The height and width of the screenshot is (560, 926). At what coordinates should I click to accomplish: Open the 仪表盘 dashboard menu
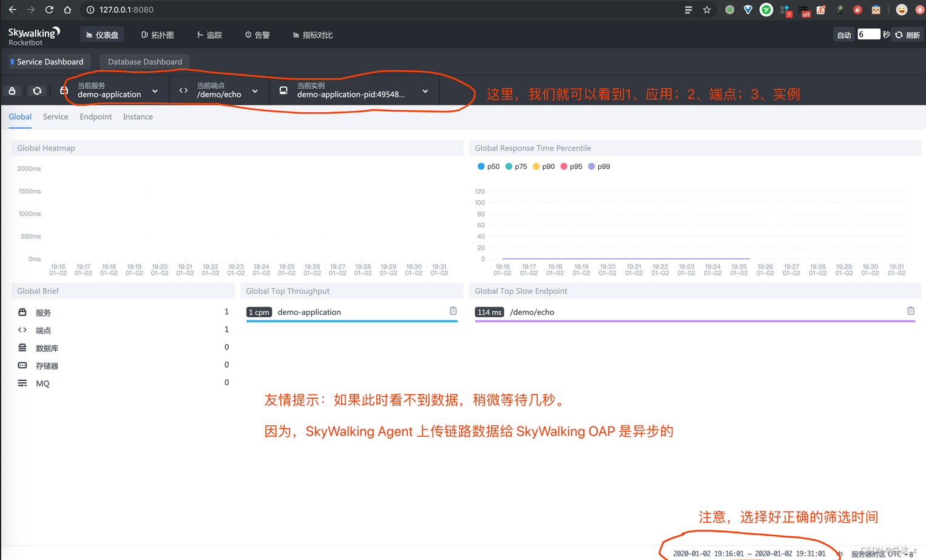point(102,35)
